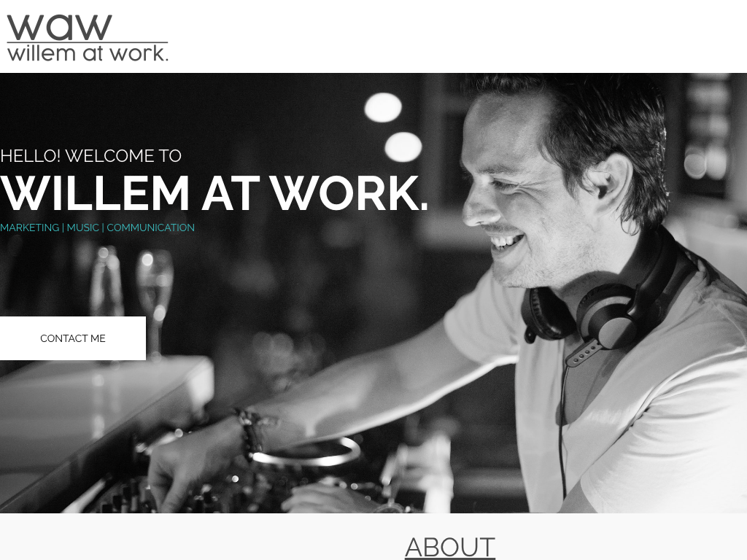Click the CONTACT ME button

pos(73,338)
